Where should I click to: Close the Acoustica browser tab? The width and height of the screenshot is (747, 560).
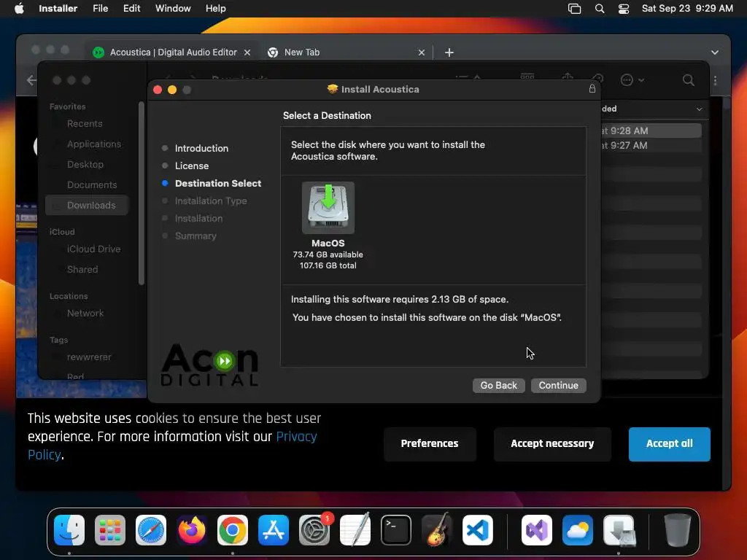click(x=247, y=52)
